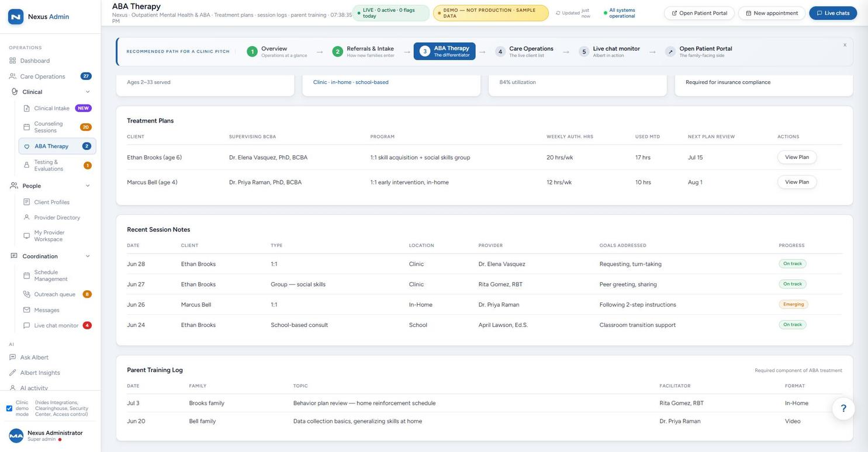868x452 pixels.
Task: Click the Testing & Evaluations flask icon
Action: pyautogui.click(x=26, y=165)
